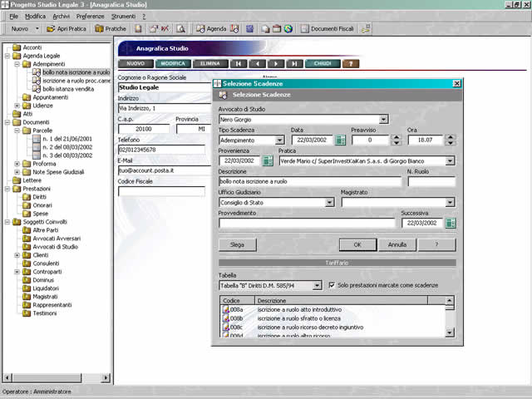The width and height of the screenshot is (532, 399).
Task: Expand the Udienze tree node
Action: point(17,106)
